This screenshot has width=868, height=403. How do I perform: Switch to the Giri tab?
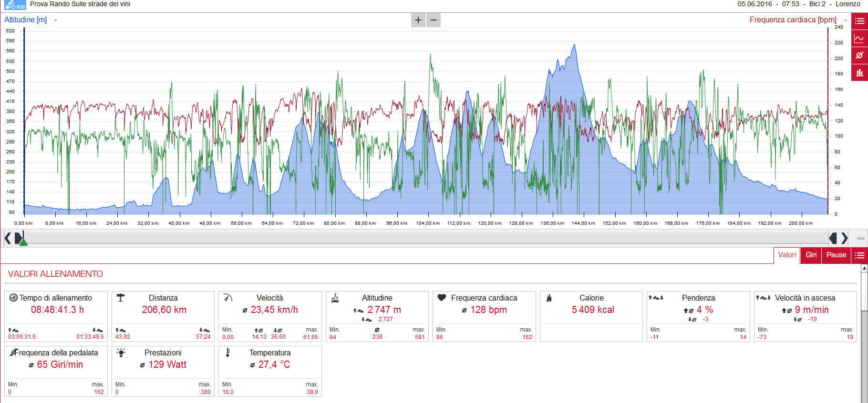(x=811, y=255)
